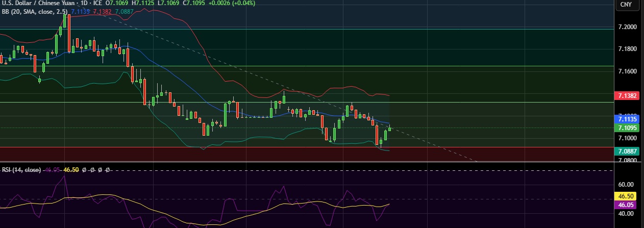Click the teal 7.0887 BB lower value in legend

point(125,11)
